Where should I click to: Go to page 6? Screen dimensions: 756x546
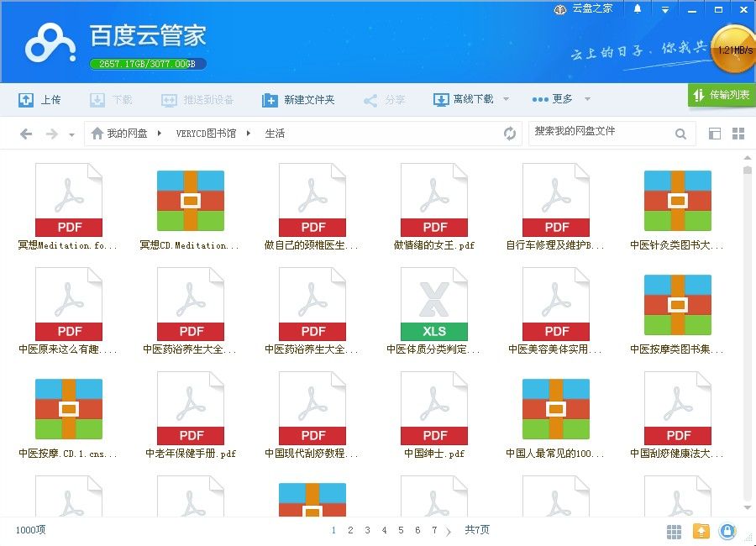pos(417,530)
